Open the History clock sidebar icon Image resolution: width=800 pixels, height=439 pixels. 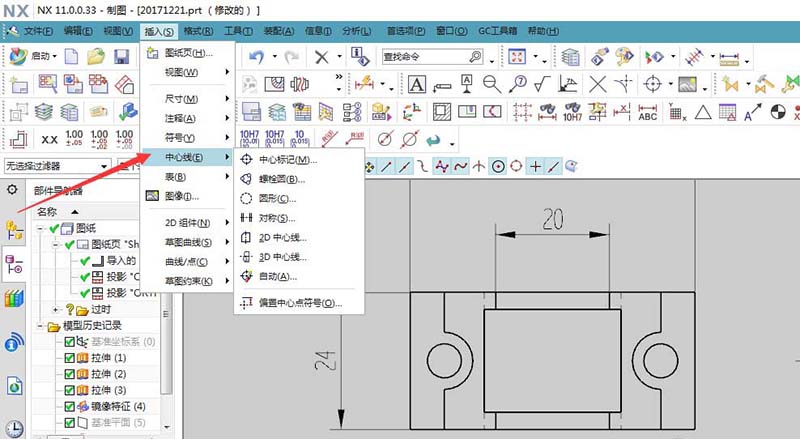[14, 428]
